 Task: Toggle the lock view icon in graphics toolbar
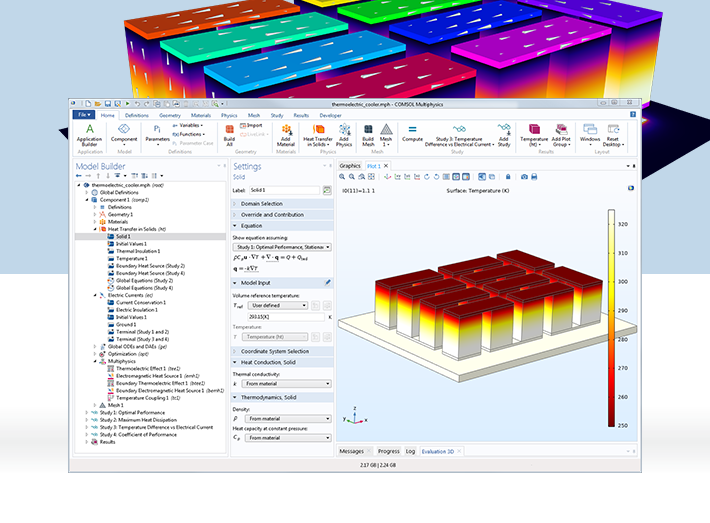(x=508, y=177)
